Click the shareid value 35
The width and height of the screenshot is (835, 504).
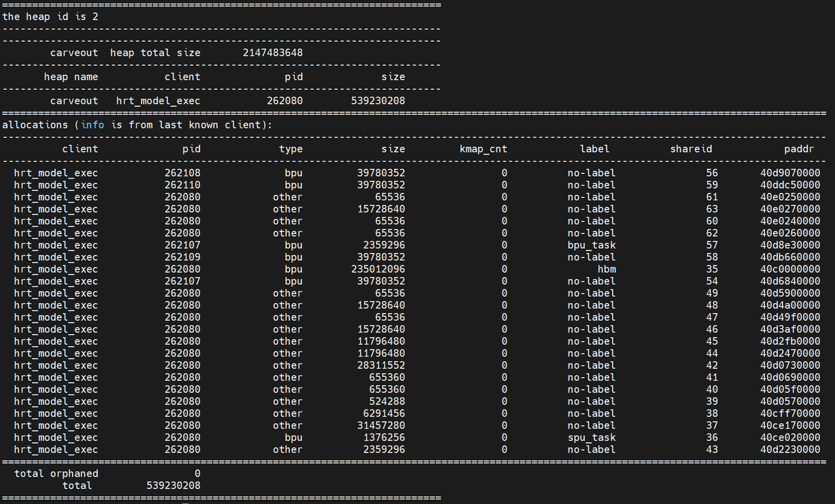(711, 269)
